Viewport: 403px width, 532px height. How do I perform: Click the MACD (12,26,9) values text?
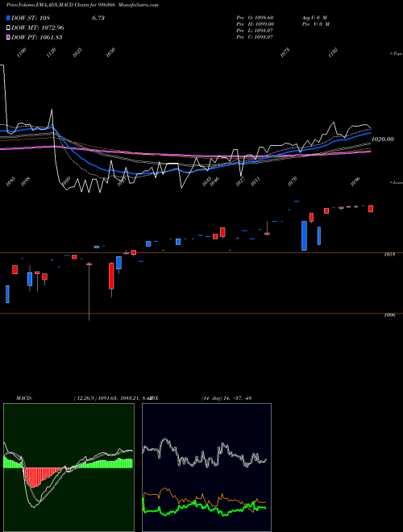tap(112, 398)
